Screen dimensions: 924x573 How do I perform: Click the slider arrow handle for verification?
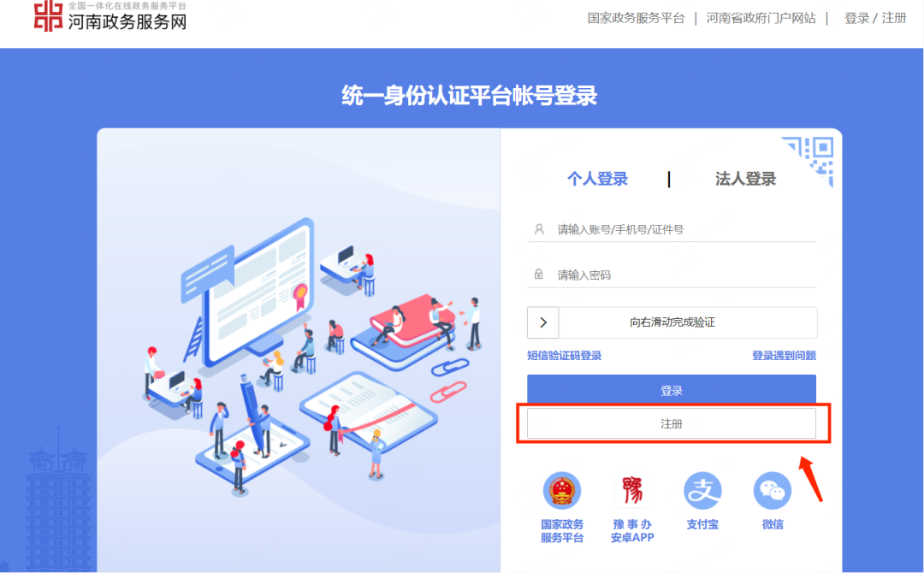tap(542, 322)
